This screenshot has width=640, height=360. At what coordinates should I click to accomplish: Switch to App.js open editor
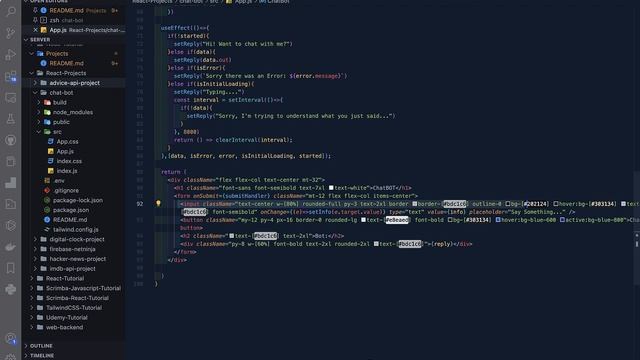tap(74, 30)
